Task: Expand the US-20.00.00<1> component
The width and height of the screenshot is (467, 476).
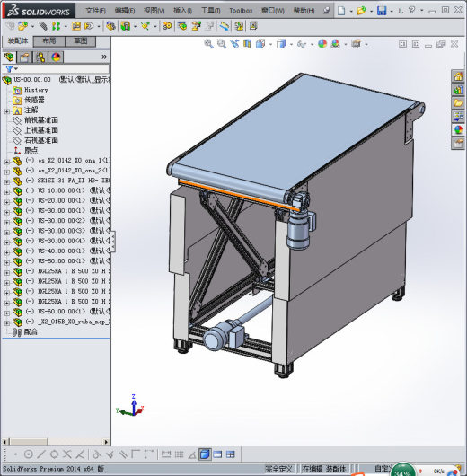Action: (7, 202)
